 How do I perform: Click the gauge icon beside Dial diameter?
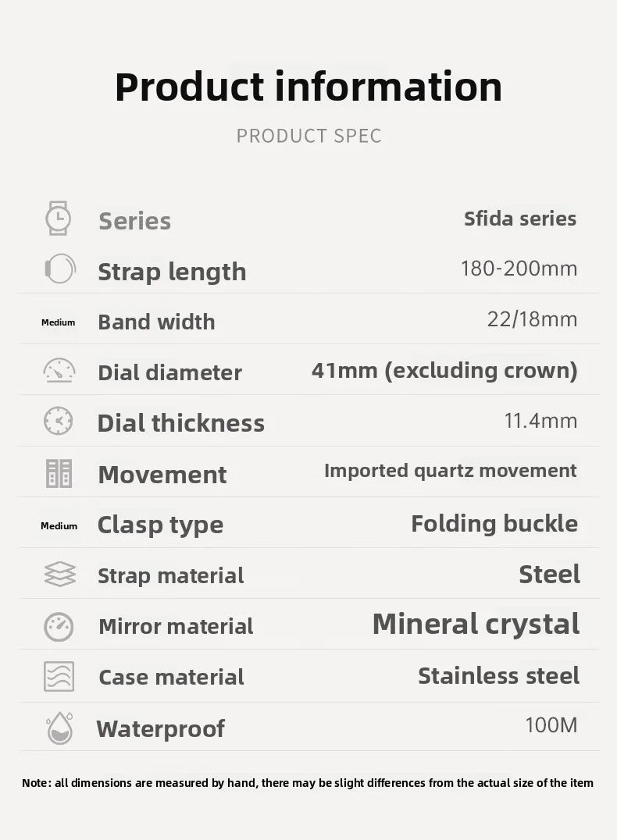click(59, 371)
